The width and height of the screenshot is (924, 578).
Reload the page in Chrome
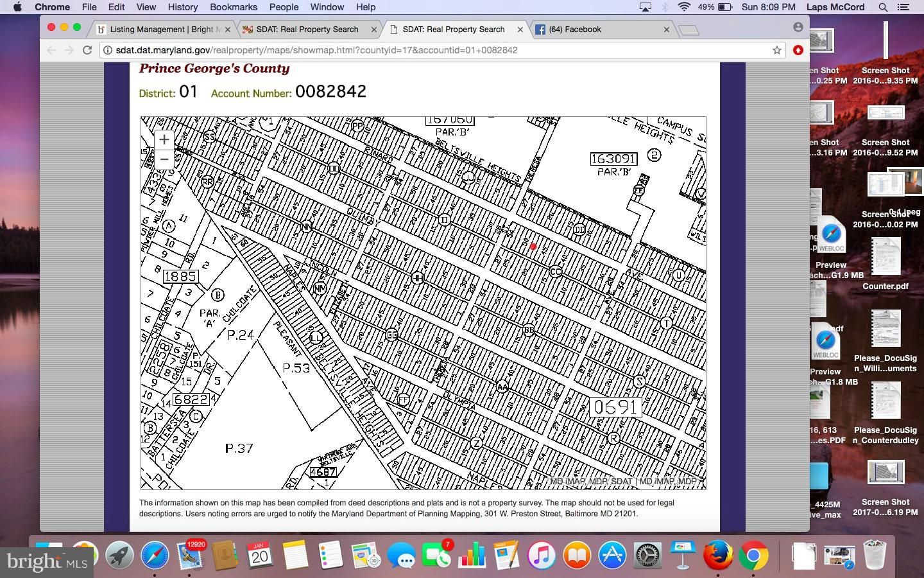(87, 50)
